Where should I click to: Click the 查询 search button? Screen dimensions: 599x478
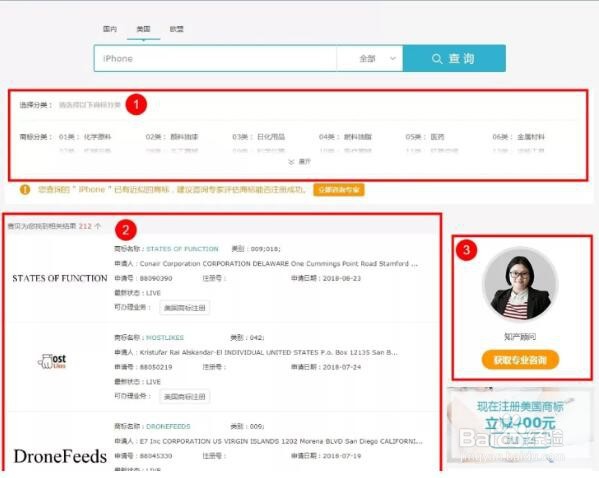pos(454,58)
